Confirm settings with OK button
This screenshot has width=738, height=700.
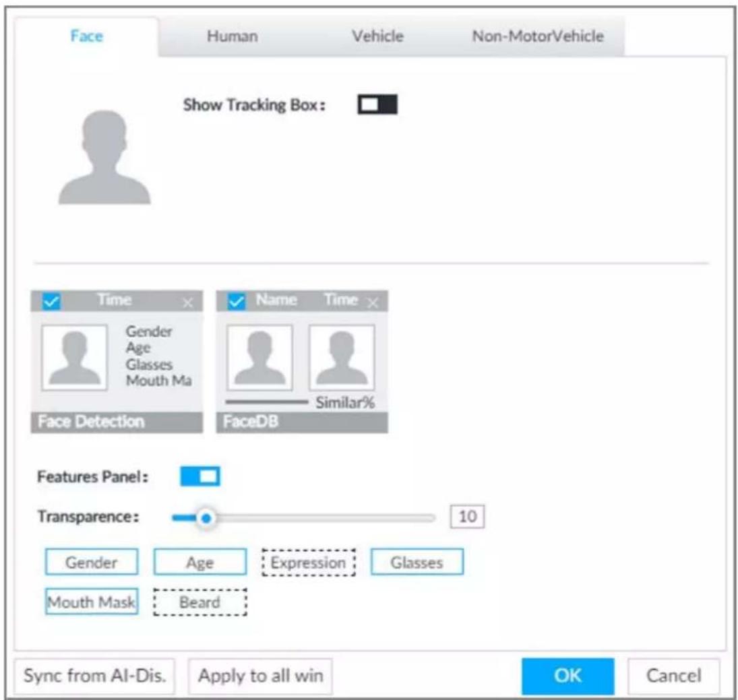pos(567,676)
